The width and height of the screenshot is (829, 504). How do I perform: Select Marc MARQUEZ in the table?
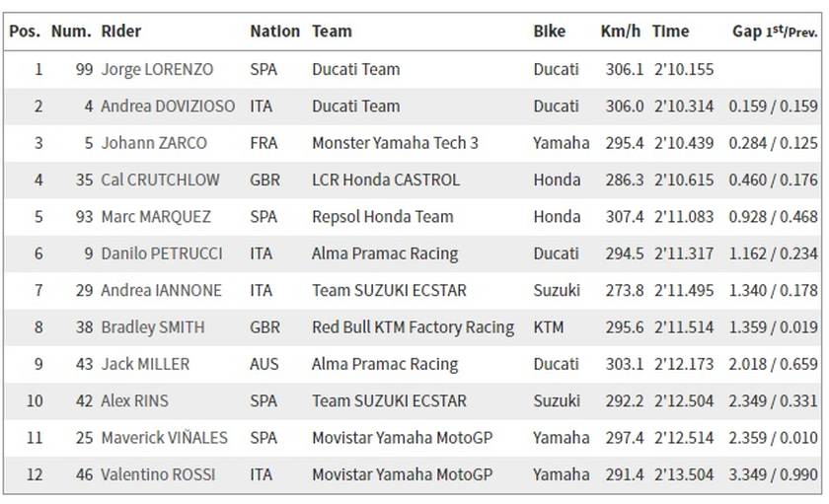(x=156, y=217)
